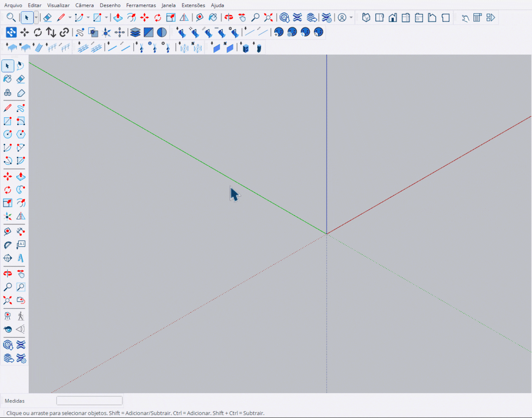Select the Tape Measure tool

pyautogui.click(x=7, y=231)
